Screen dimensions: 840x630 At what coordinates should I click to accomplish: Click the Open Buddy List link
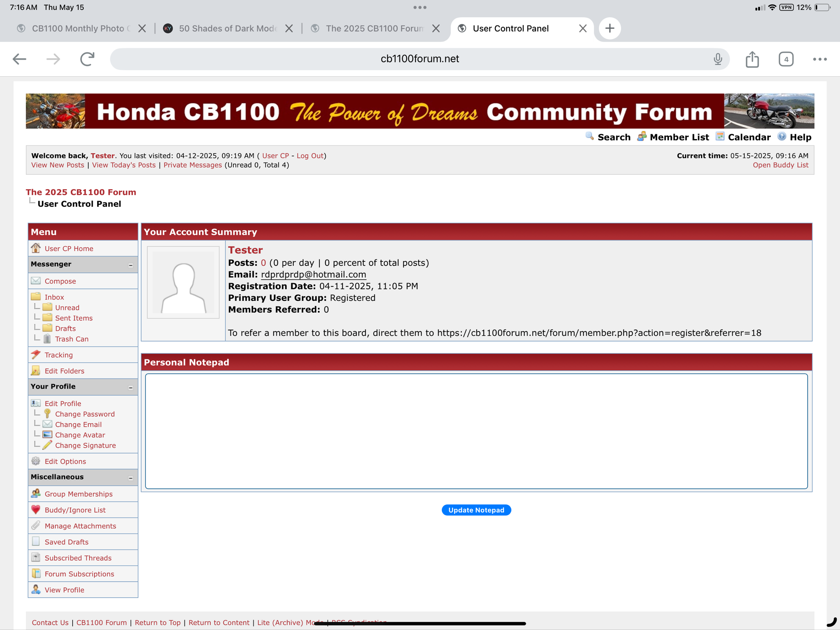(x=780, y=165)
